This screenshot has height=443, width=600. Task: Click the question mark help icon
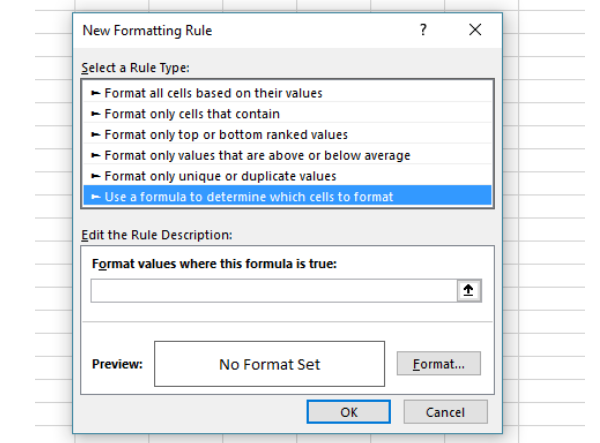click(x=423, y=29)
